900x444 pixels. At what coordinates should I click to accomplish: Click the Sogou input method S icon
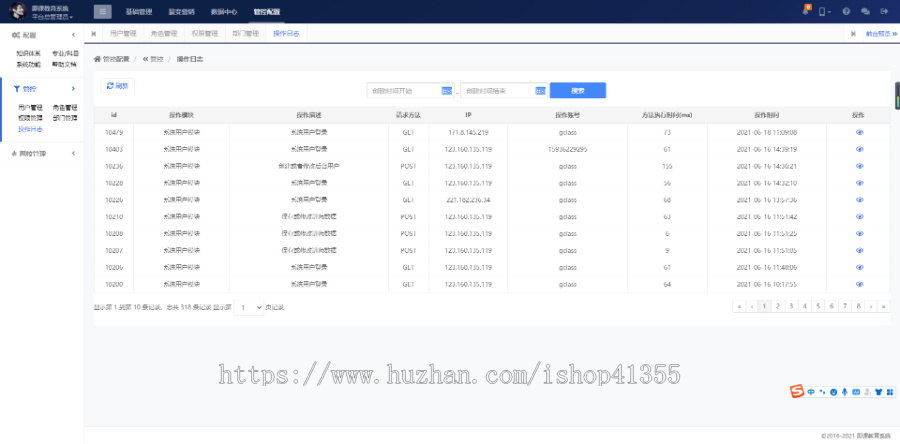click(x=797, y=392)
